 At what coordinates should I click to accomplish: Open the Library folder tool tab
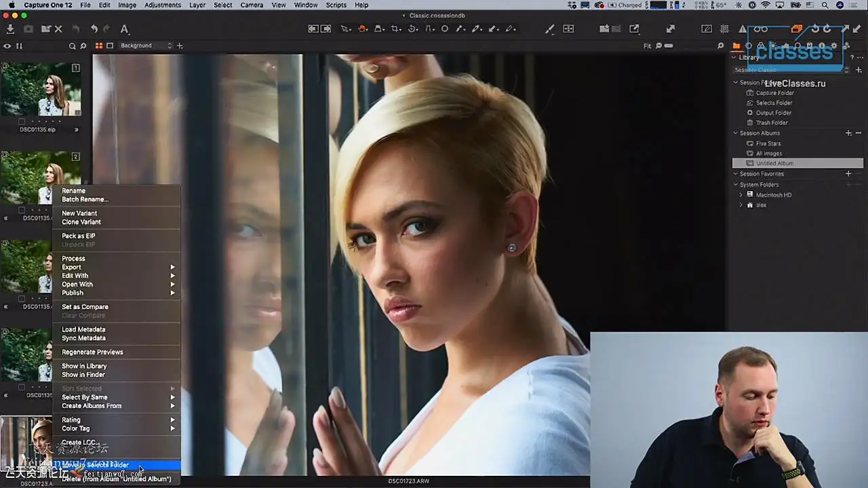point(736,45)
